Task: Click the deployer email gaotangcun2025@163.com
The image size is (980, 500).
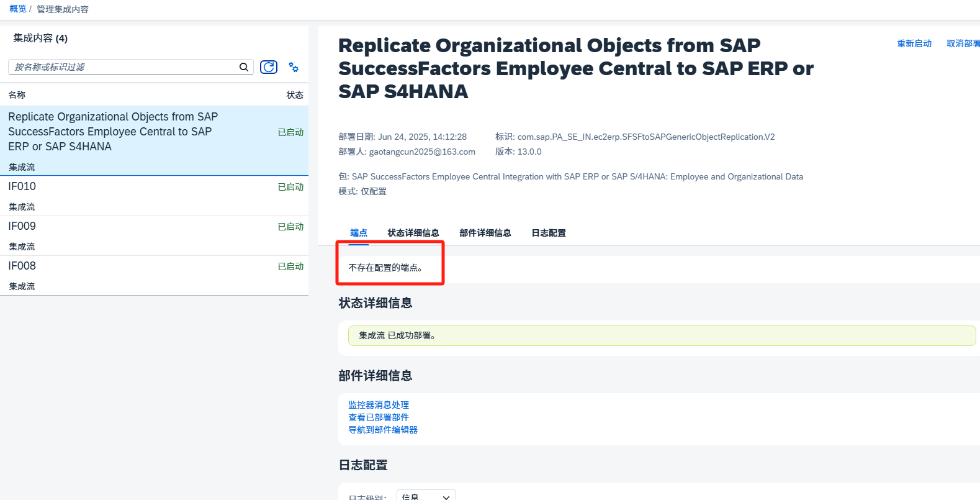Action: (422, 152)
